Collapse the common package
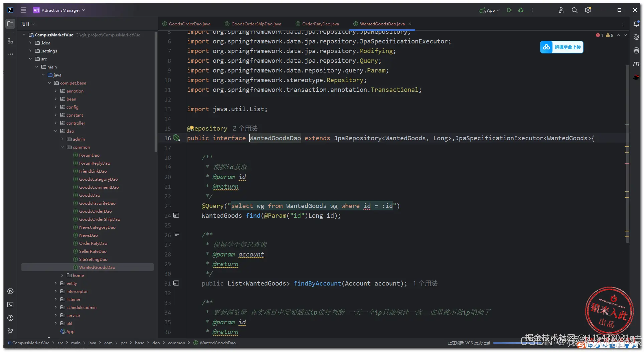644x352 pixels. pyautogui.click(x=62, y=147)
